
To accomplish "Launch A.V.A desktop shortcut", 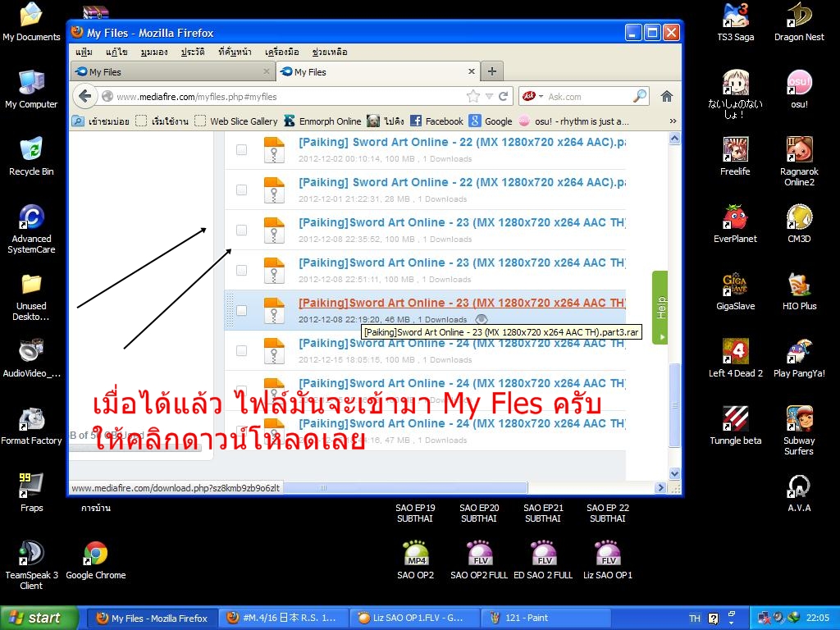I will click(x=799, y=493).
